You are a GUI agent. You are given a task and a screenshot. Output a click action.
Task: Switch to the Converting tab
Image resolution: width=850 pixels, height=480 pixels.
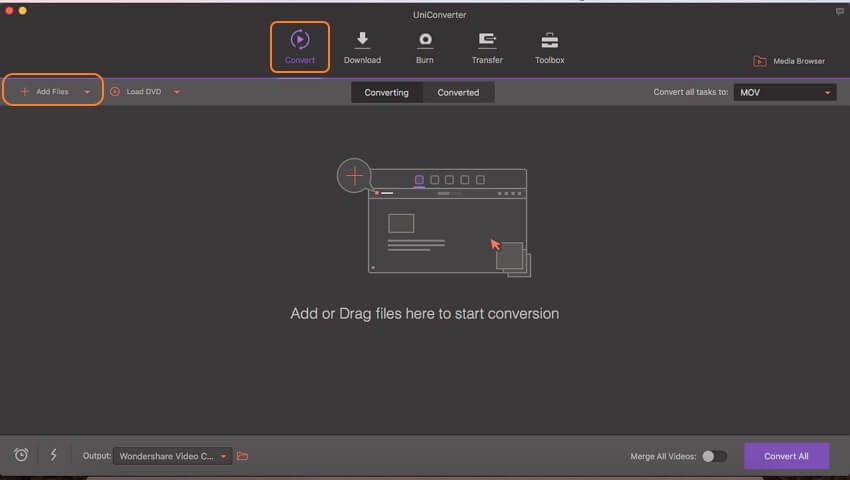pyautogui.click(x=387, y=92)
